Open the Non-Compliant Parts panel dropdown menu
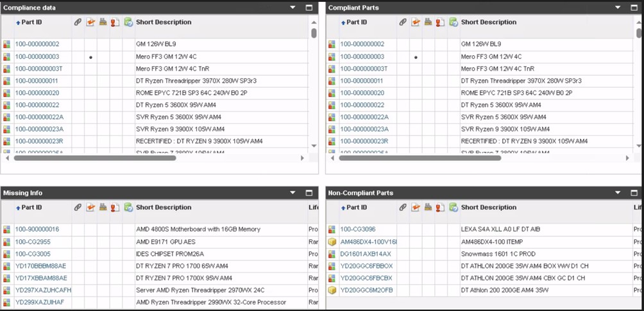The height and width of the screenshot is (311, 644). 618,192
